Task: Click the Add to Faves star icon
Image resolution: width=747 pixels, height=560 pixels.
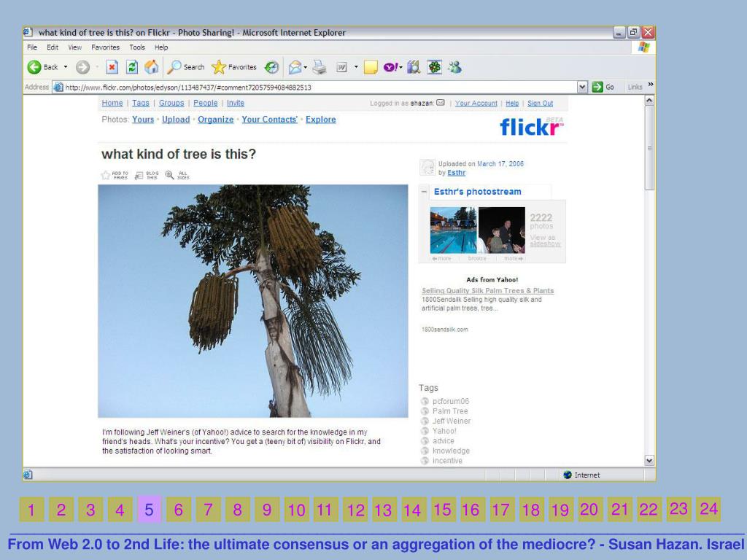Action: click(105, 175)
